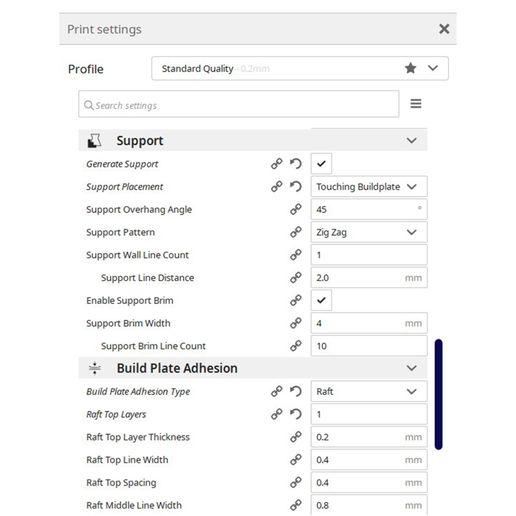
Task: Revert the Support Placement setting
Action: pos(296,186)
